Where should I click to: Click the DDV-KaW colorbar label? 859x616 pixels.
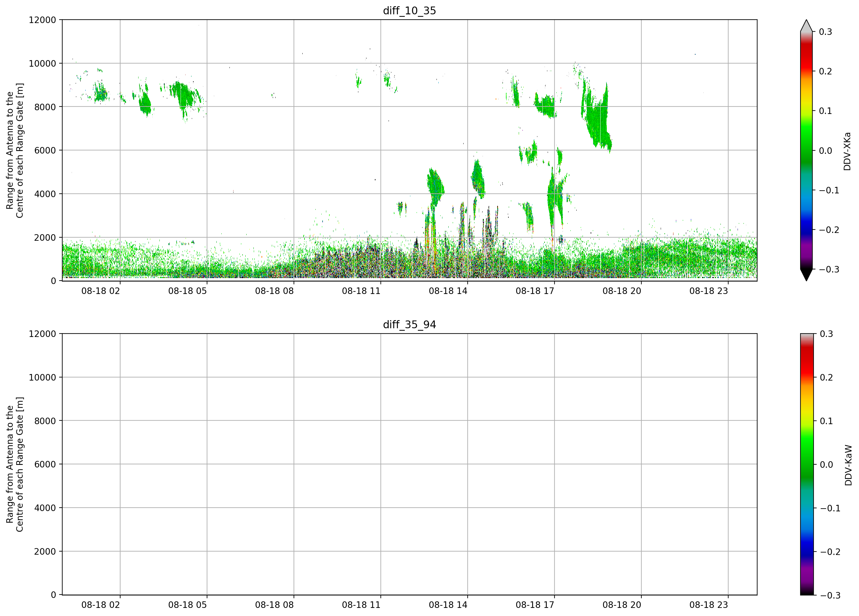pos(848,465)
